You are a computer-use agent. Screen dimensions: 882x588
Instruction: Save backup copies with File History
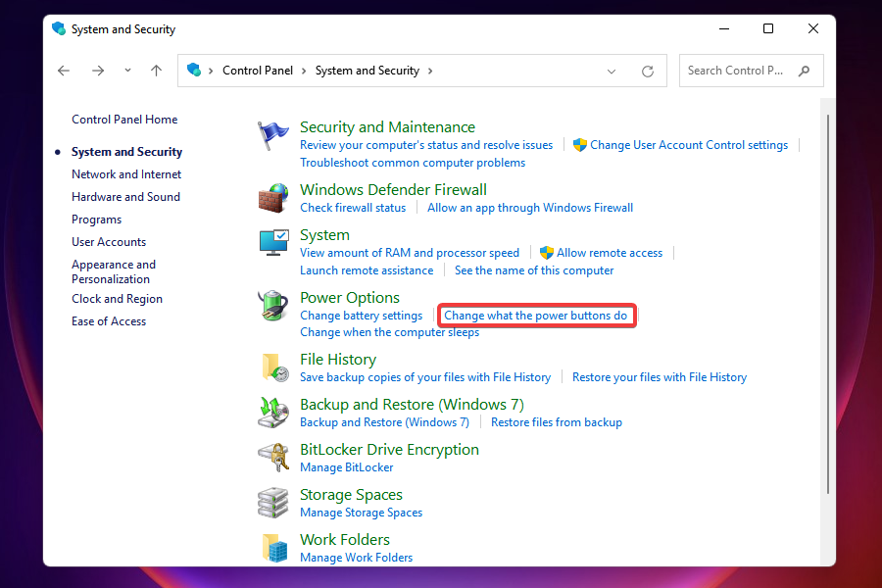coord(425,377)
